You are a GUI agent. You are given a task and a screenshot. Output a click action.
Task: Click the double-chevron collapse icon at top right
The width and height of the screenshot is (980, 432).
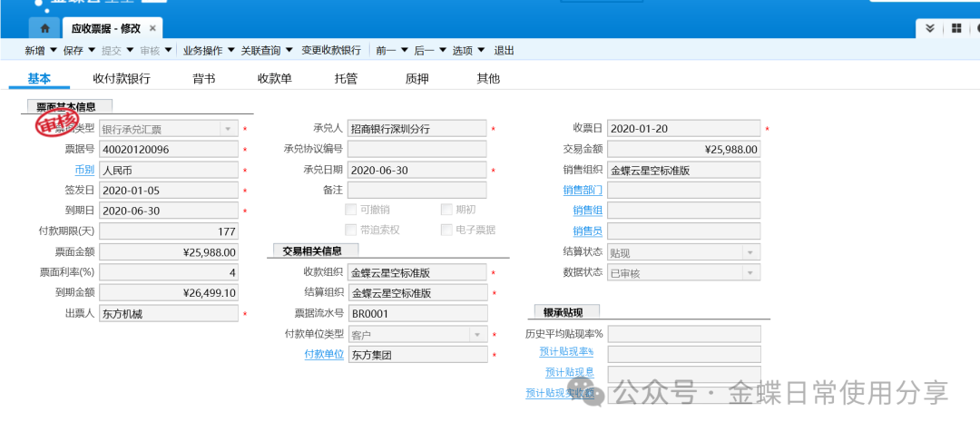click(930, 28)
